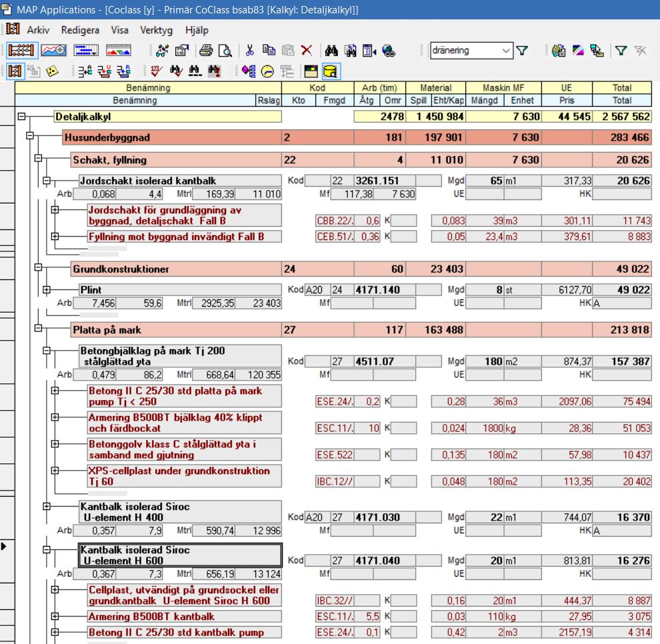Delete the row with the red X icon
Image resolution: width=660 pixels, height=644 pixels.
(307, 51)
